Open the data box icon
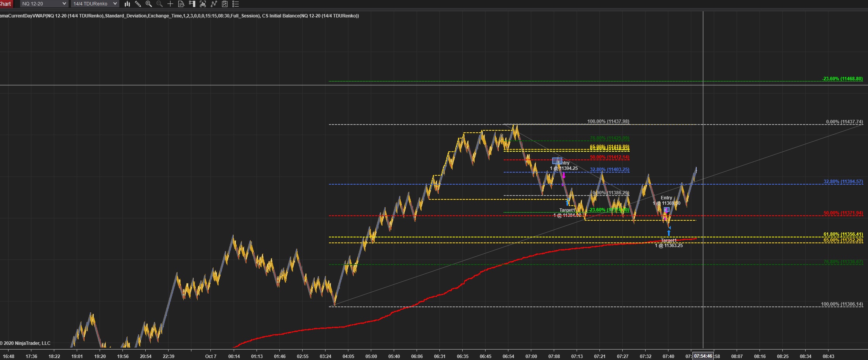 click(181, 4)
